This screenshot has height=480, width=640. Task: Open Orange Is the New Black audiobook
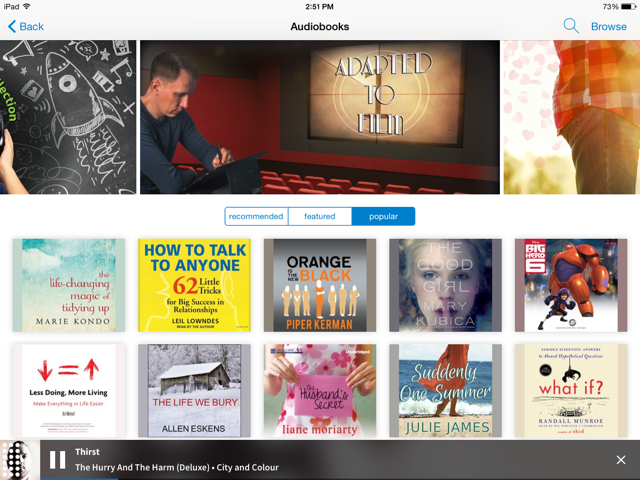coord(320,285)
